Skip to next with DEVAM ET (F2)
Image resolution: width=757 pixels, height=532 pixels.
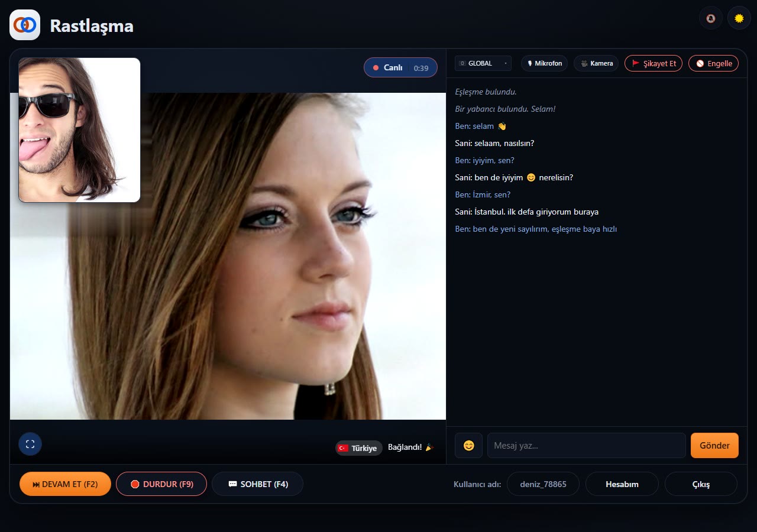(65, 484)
